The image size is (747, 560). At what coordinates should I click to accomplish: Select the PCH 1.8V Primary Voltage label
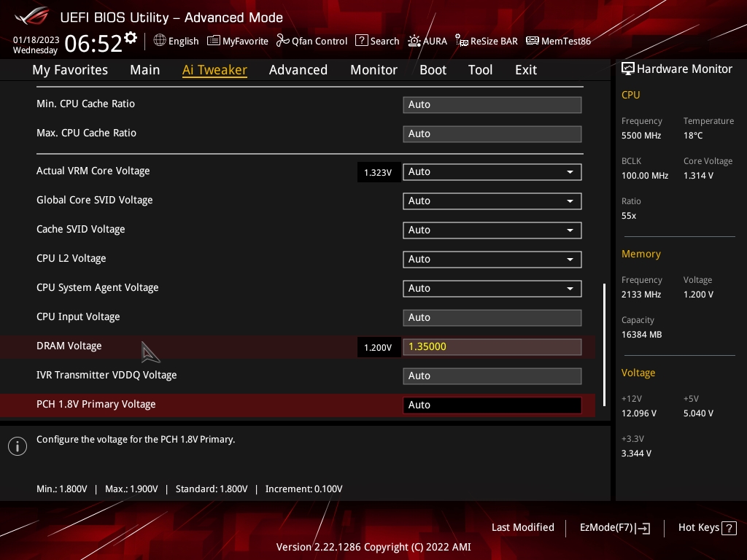pyautogui.click(x=96, y=404)
